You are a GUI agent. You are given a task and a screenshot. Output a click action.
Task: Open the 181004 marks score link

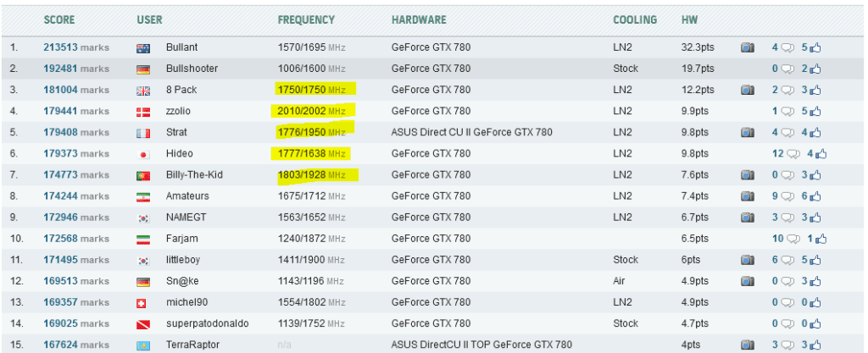tap(76, 90)
